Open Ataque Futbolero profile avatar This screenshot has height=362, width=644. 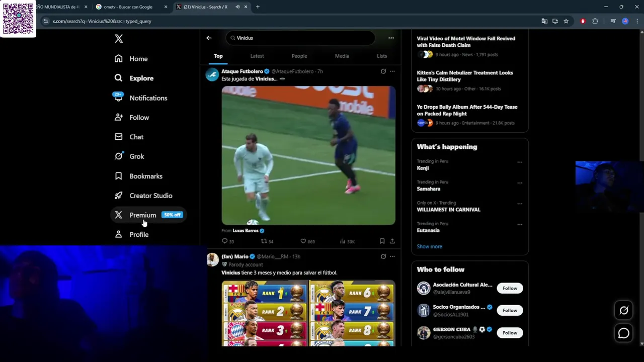click(212, 74)
